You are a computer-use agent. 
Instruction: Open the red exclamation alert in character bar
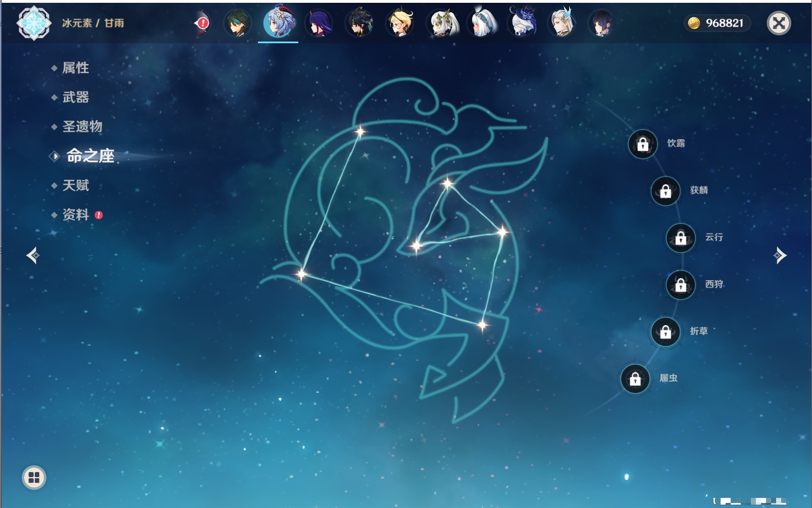pyautogui.click(x=202, y=23)
